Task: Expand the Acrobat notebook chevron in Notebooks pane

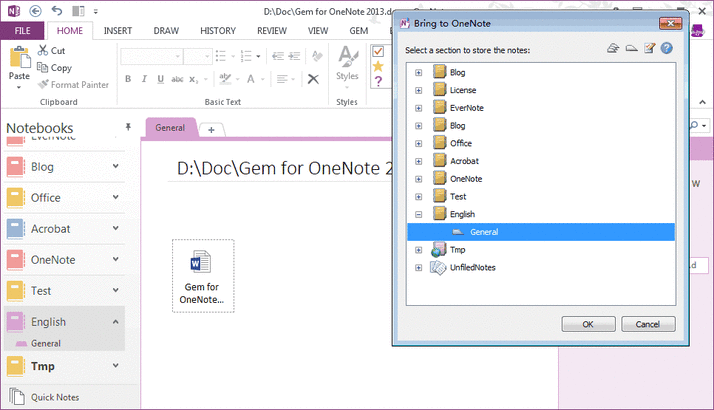Action: [x=116, y=228]
